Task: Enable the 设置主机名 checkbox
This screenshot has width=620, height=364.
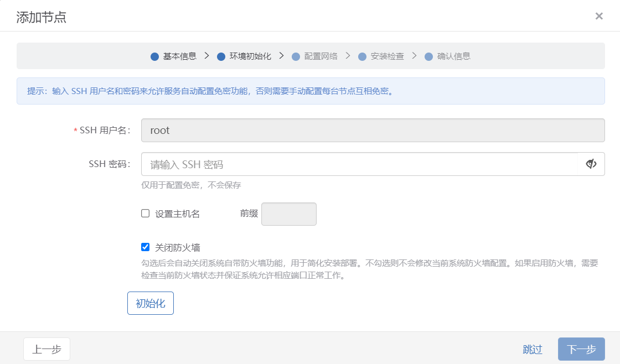Action: click(146, 214)
